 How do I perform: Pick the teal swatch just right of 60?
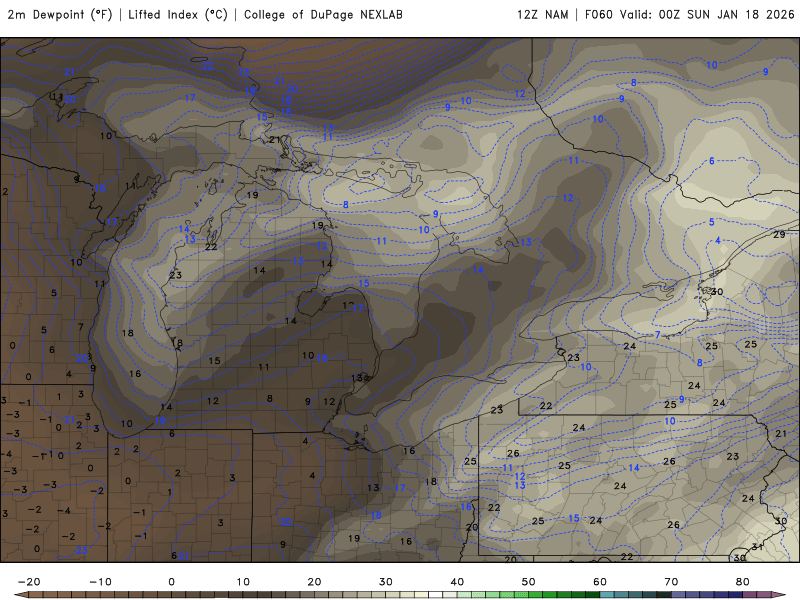pos(607,594)
